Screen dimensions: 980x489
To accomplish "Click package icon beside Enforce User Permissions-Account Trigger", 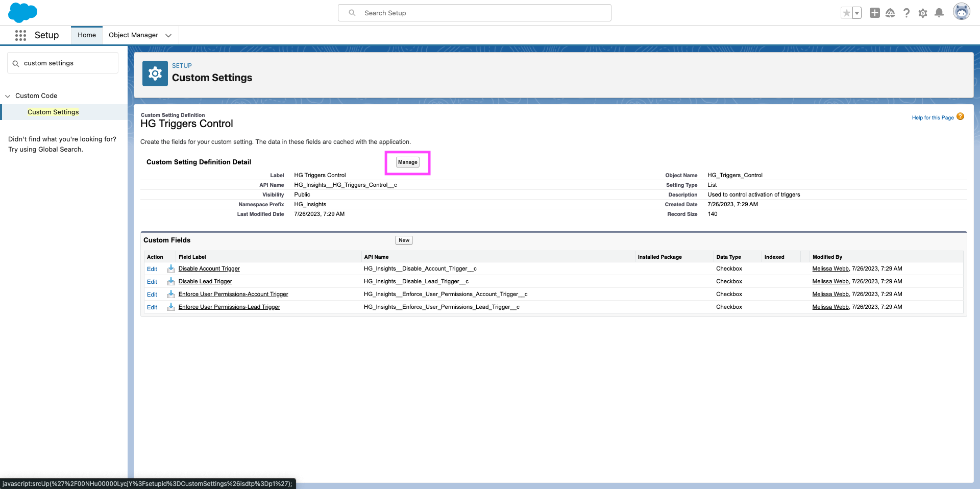I will click(x=171, y=294).
